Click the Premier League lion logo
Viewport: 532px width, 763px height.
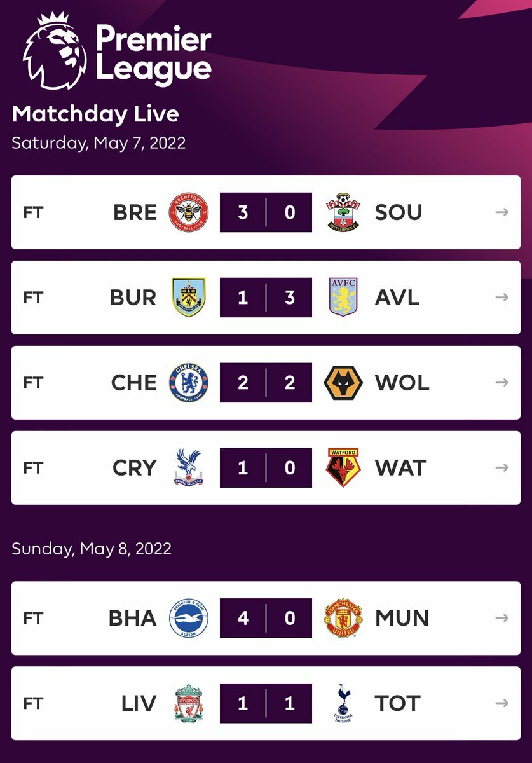coord(55,51)
